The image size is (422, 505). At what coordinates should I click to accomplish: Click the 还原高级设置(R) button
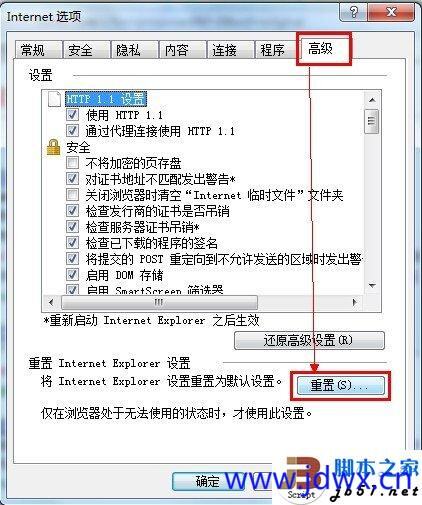pos(309,340)
